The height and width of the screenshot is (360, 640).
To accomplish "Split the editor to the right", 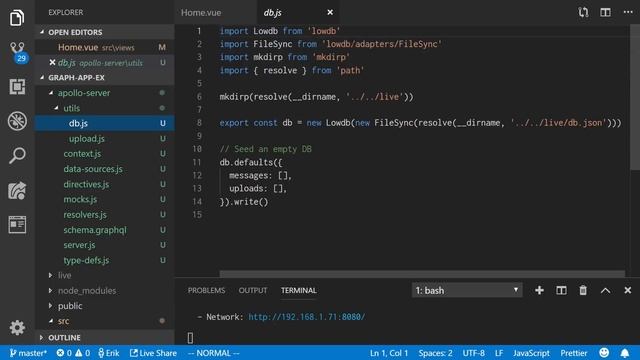I will 605,12.
